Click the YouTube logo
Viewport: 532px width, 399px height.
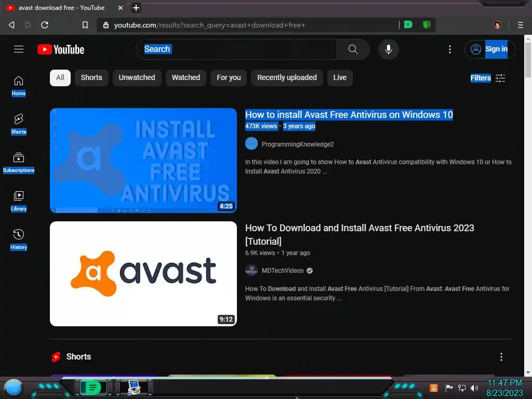click(61, 49)
